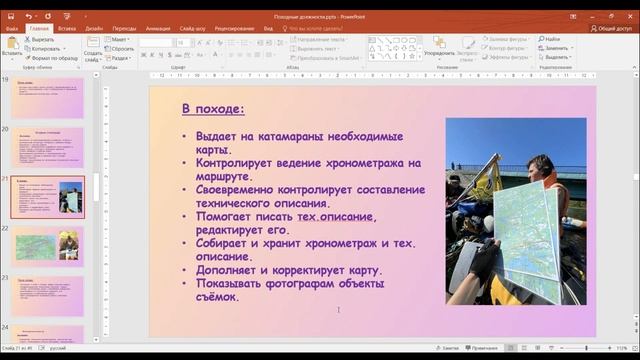640x360 pixels.
Task: Click Общий доступ share button
Action: tap(611, 28)
